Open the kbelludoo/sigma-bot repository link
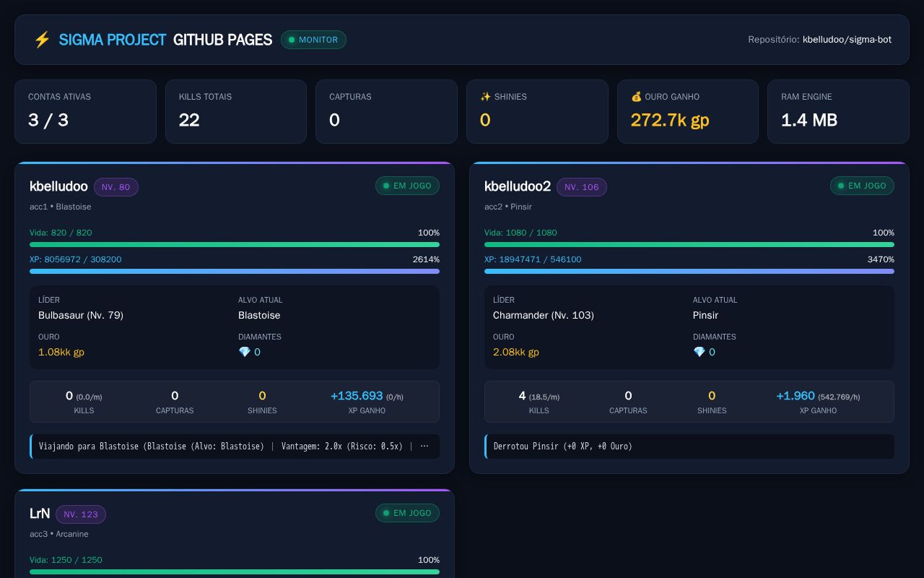The width and height of the screenshot is (924, 578). point(847,40)
